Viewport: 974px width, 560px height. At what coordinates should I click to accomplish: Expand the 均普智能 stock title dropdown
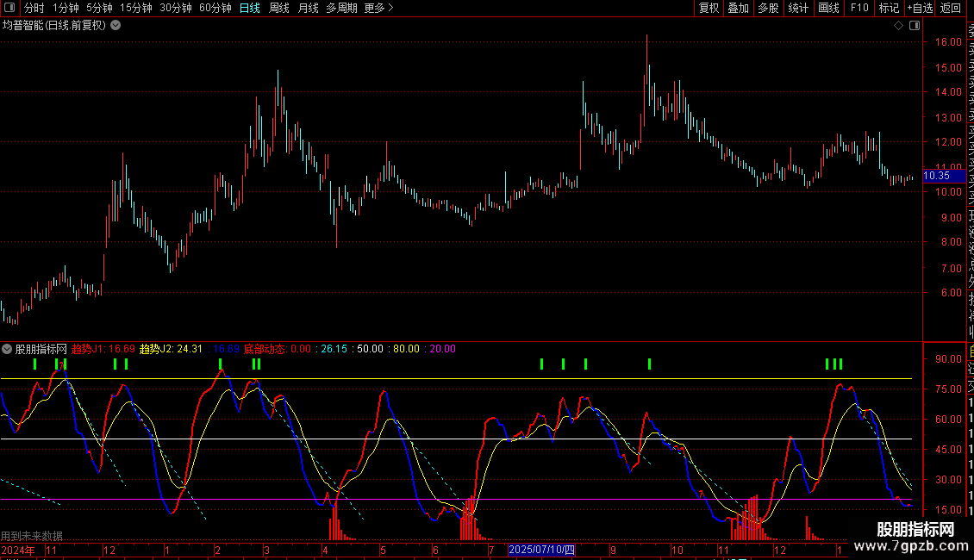point(116,25)
